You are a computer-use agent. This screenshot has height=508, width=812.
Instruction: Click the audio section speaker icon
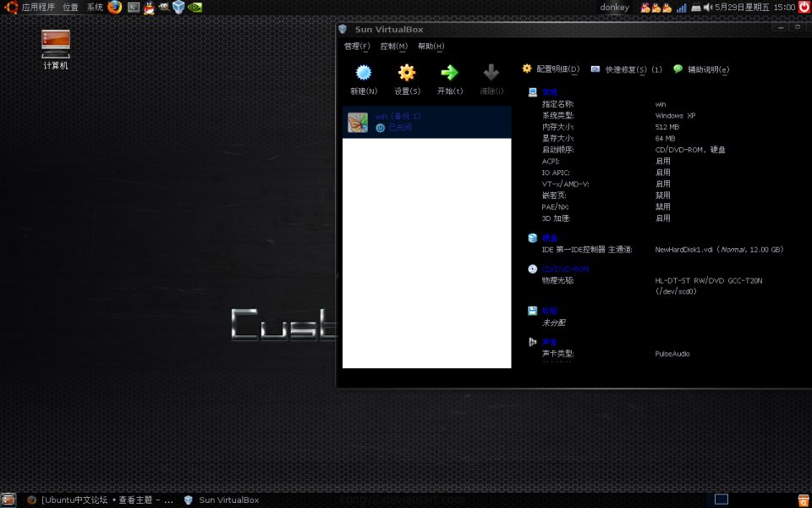(x=533, y=342)
